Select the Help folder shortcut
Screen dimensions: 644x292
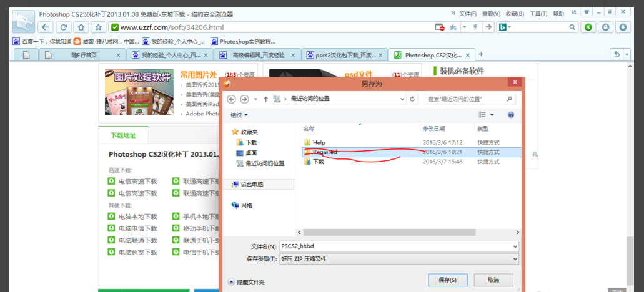412,142
